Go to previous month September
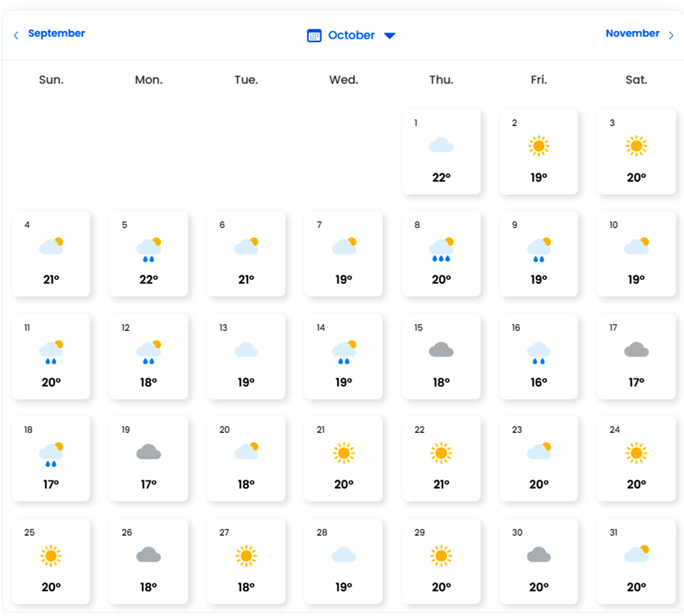The image size is (684, 616). tap(56, 33)
